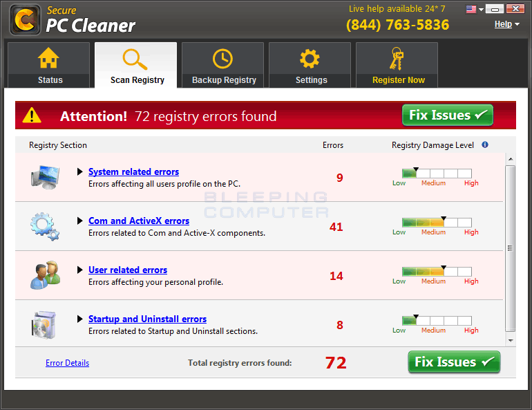Open the Startup and Uninstall errors link
The width and height of the screenshot is (532, 410).
pos(147,319)
